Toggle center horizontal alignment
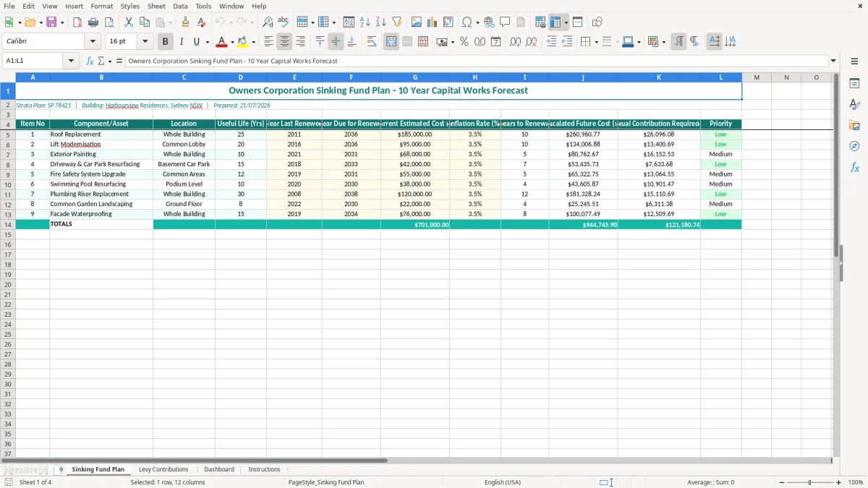The height and width of the screenshot is (488, 868). [285, 42]
